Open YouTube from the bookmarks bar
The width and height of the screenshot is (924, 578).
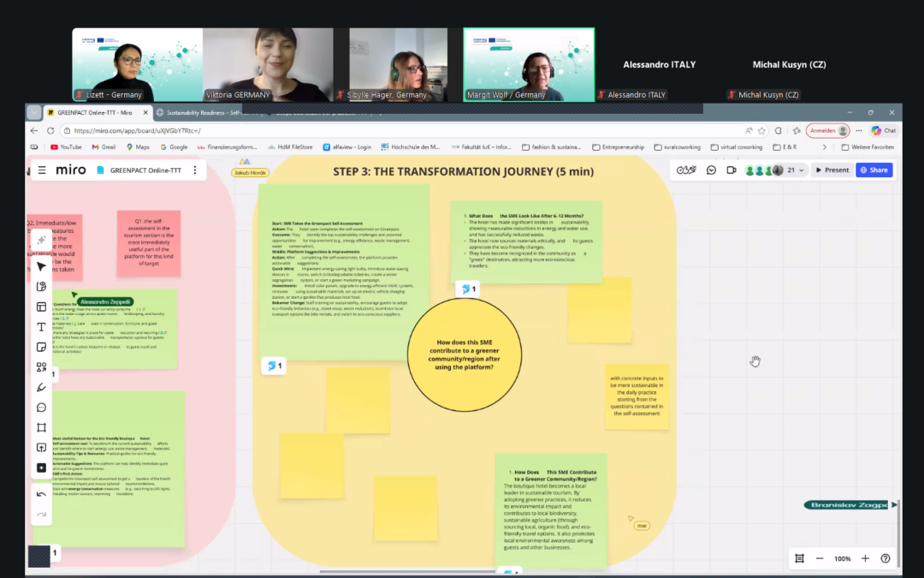tap(66, 146)
